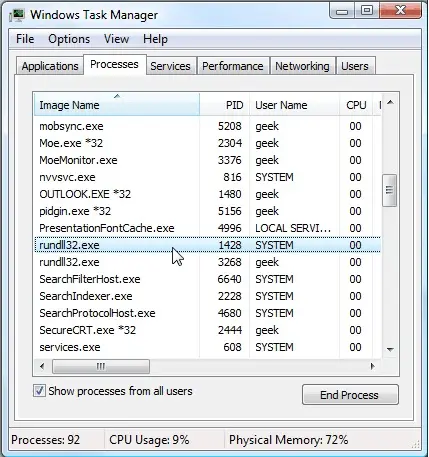Screen dimensions: 429x457
Task: Select the SecureCRT.exe *32 process
Action: (207, 330)
